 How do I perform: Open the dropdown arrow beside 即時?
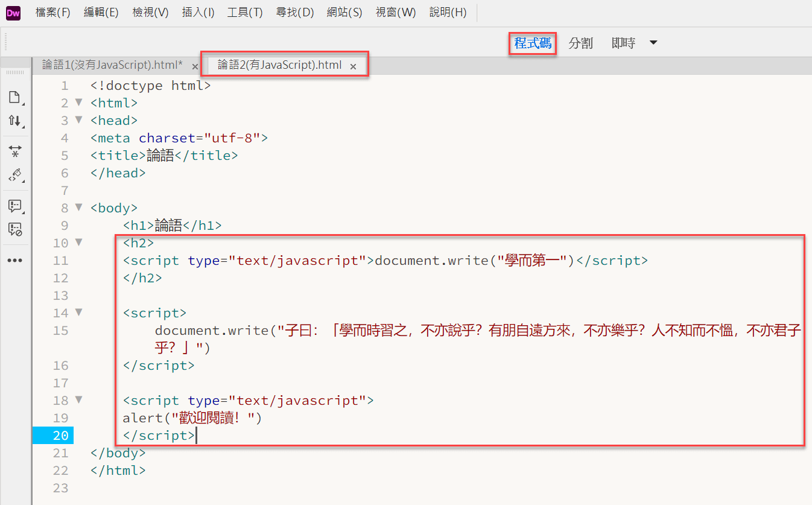pyautogui.click(x=653, y=43)
